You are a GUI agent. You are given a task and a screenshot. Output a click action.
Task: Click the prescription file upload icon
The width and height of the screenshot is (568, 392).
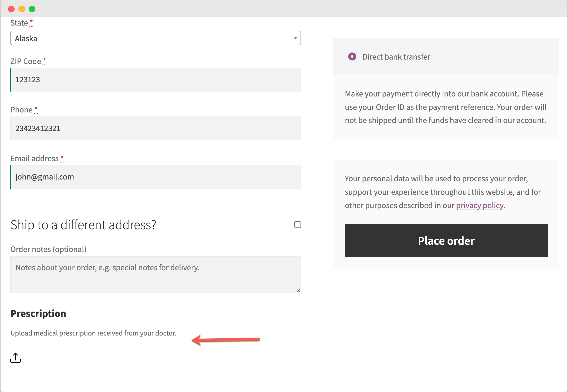click(x=15, y=358)
